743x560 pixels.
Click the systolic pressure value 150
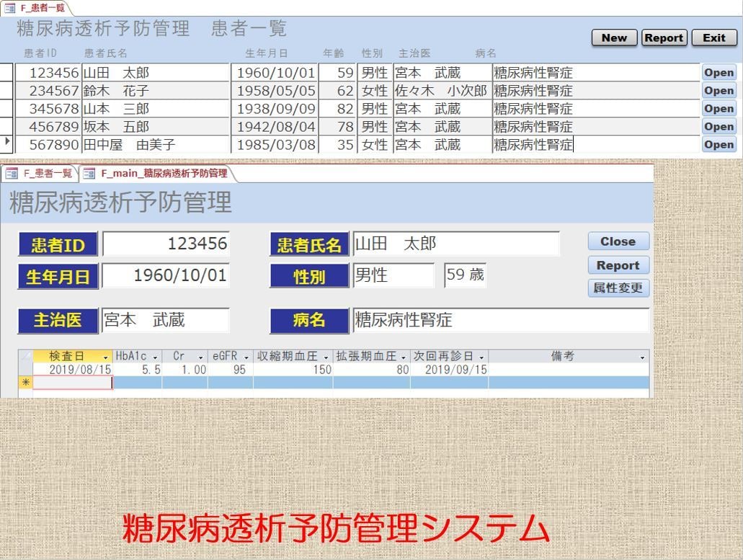tap(293, 370)
